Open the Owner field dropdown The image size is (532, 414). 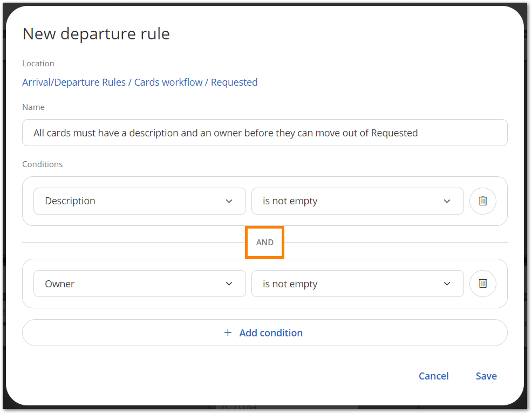pyautogui.click(x=140, y=284)
